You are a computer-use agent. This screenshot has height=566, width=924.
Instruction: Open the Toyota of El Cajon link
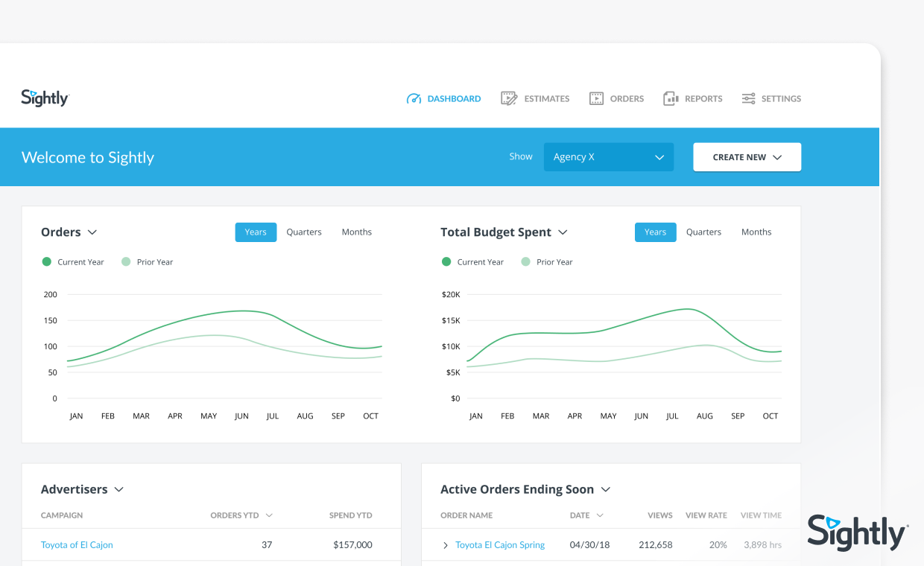[x=77, y=545]
